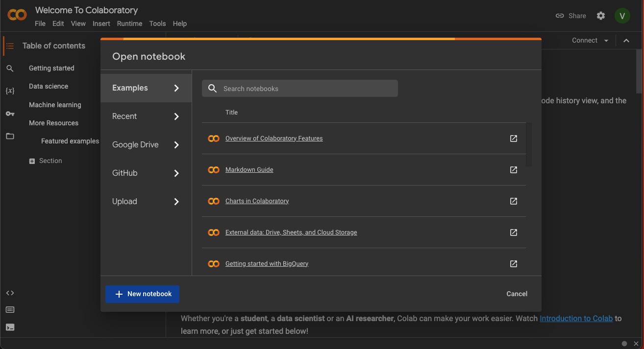
Task: Click the Search notebooks input field
Action: point(300,89)
